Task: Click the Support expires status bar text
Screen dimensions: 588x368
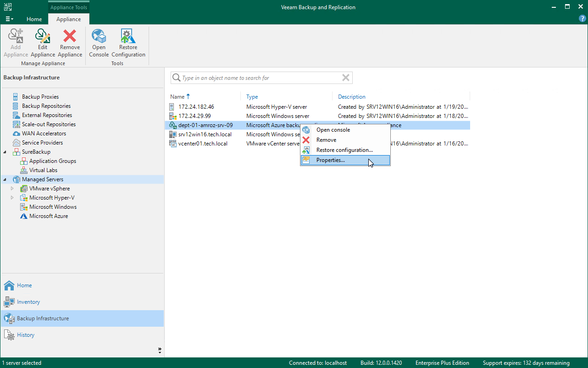Action: tap(526, 363)
